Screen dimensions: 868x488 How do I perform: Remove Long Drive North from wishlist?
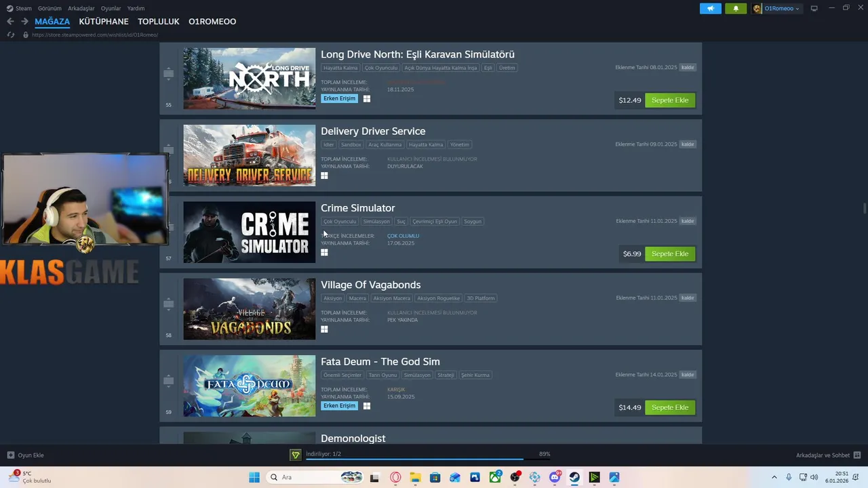click(688, 68)
